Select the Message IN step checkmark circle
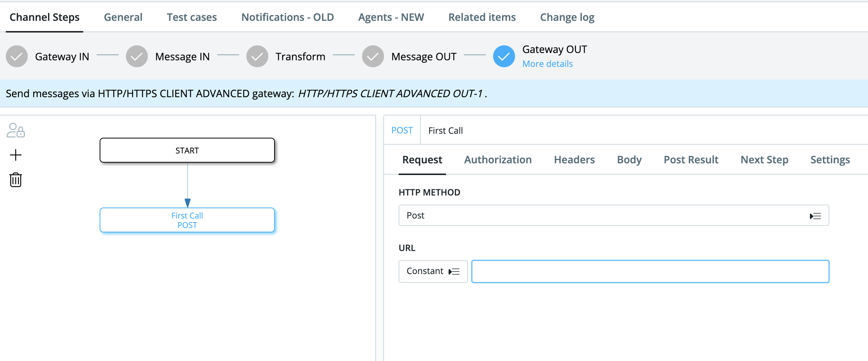The image size is (868, 361). (137, 56)
